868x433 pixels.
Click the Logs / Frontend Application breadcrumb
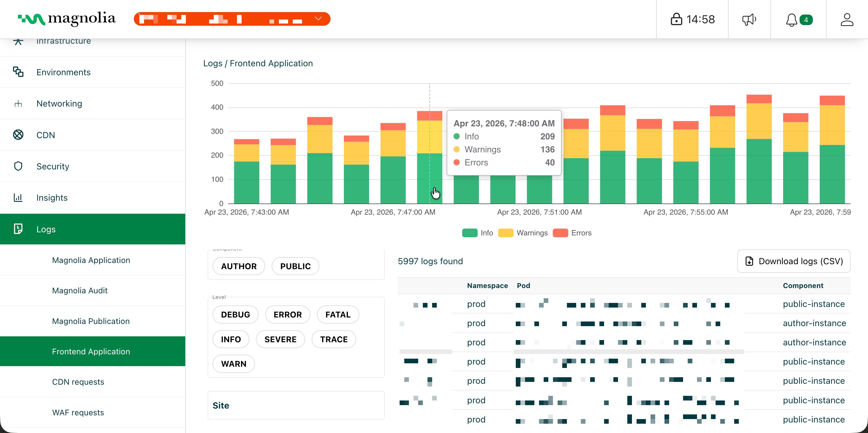click(x=258, y=63)
